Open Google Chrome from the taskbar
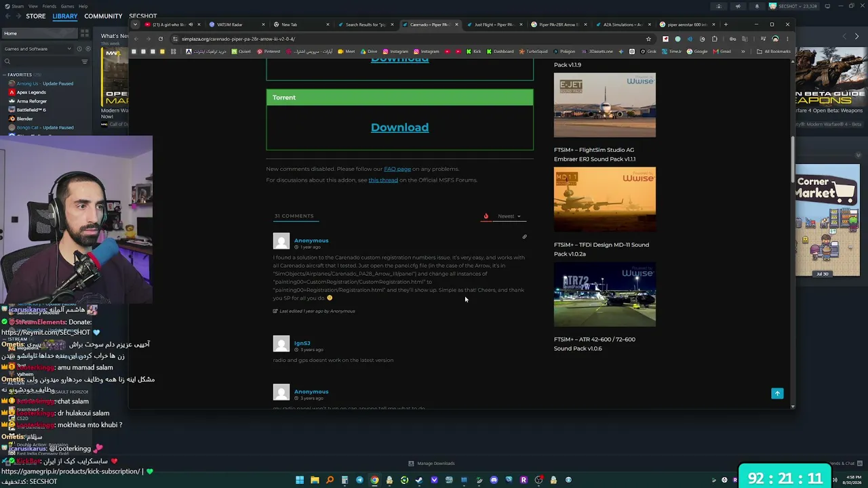Image resolution: width=868 pixels, height=488 pixels. coord(374,480)
